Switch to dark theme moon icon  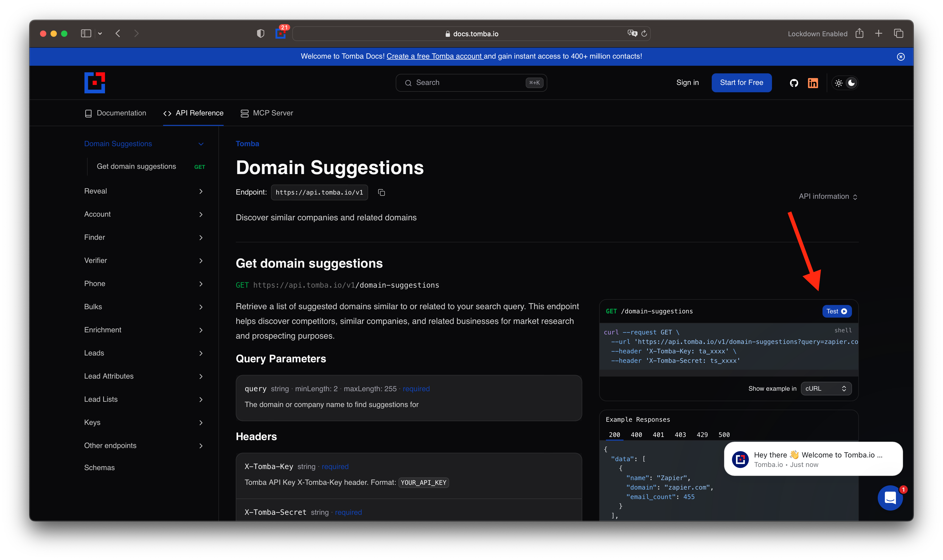[851, 83]
